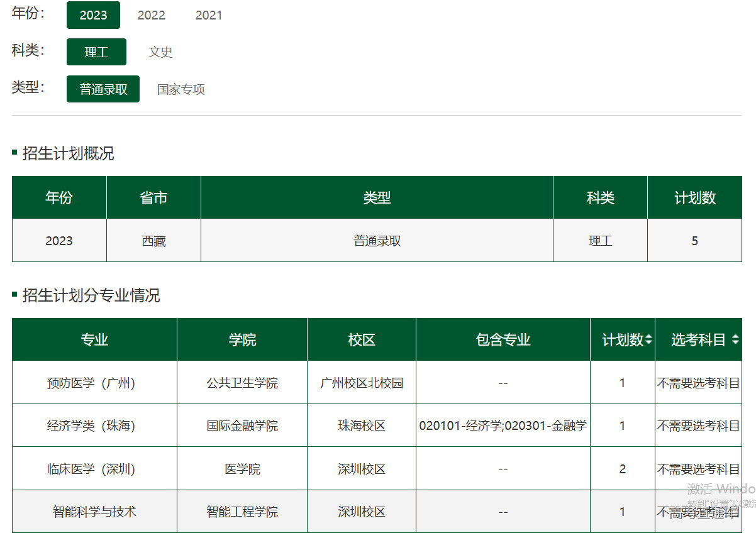
Task: Open the 经济学类（珠海） major entry
Action: 91,425
